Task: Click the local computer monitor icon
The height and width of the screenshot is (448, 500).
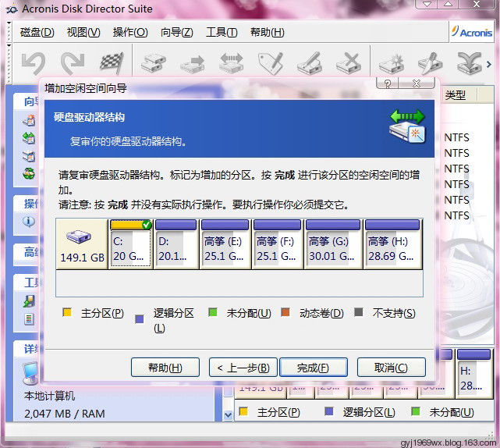Action: (30, 373)
